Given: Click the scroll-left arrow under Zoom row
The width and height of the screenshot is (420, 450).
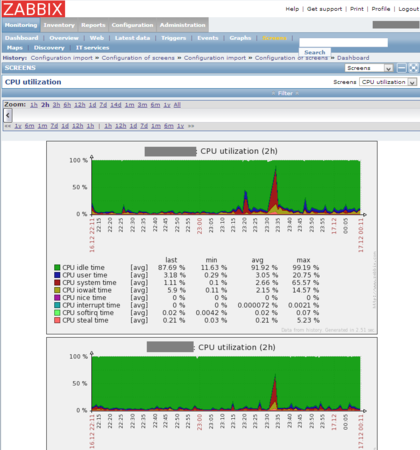Looking at the screenshot, I should [8, 116].
